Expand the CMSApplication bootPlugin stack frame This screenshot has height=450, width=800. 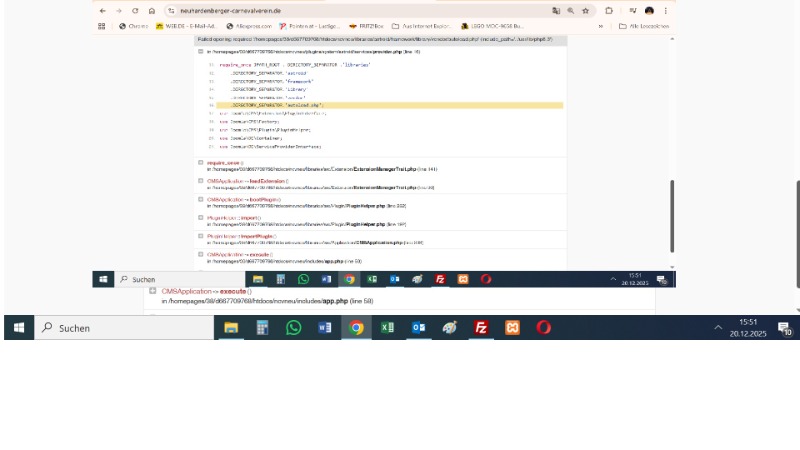pos(198,198)
